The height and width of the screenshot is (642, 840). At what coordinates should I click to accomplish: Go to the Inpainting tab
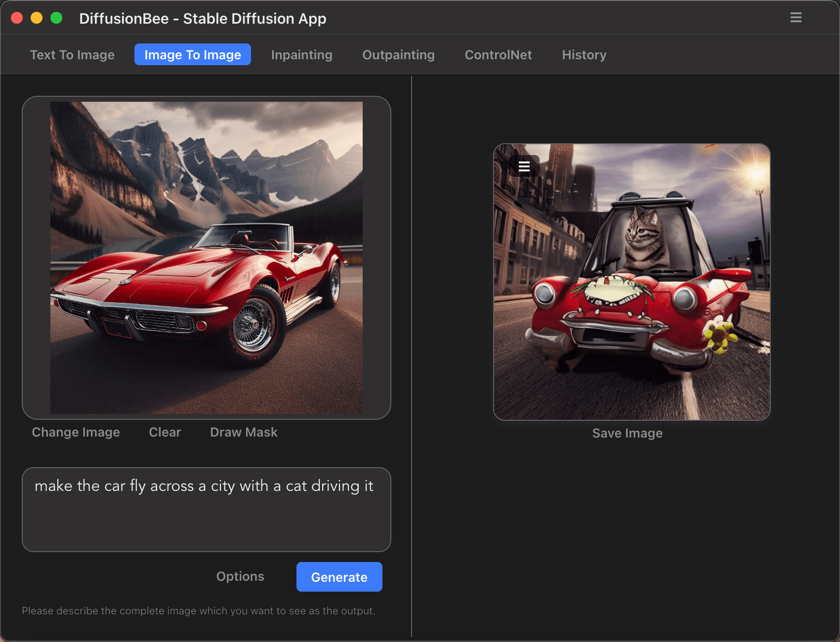(x=301, y=55)
